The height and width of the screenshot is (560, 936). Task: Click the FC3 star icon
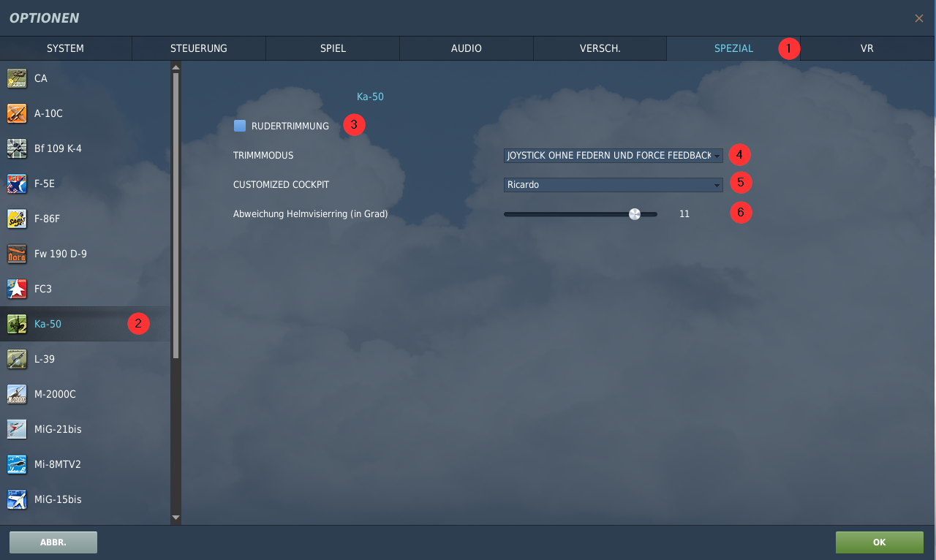pyautogui.click(x=17, y=289)
